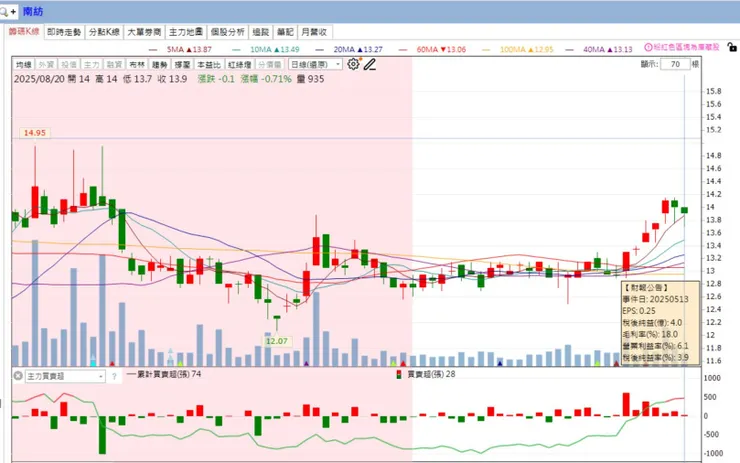Screen dimensions: 740x463
Task: Click the 買賣超(張) 28 label
Action: coord(431,374)
